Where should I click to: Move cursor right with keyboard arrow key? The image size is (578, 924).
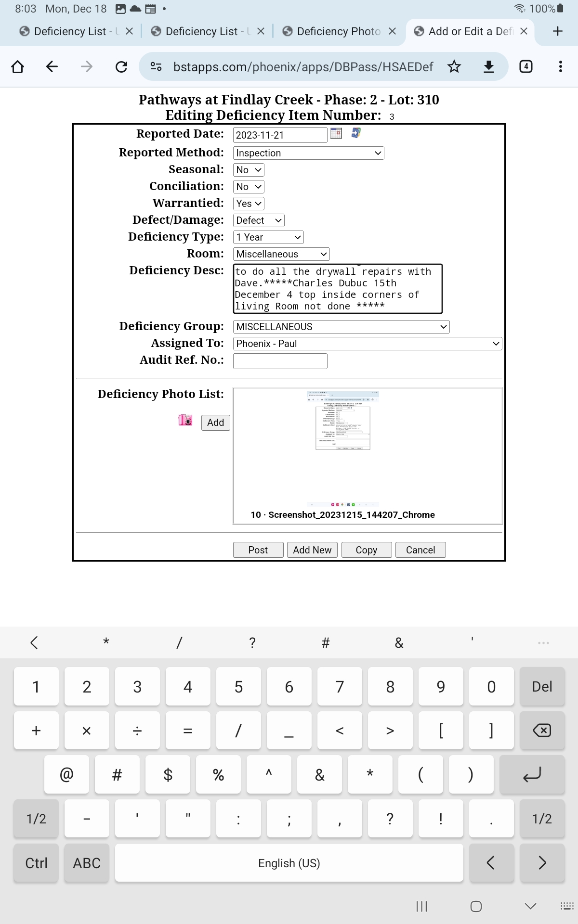pos(542,863)
